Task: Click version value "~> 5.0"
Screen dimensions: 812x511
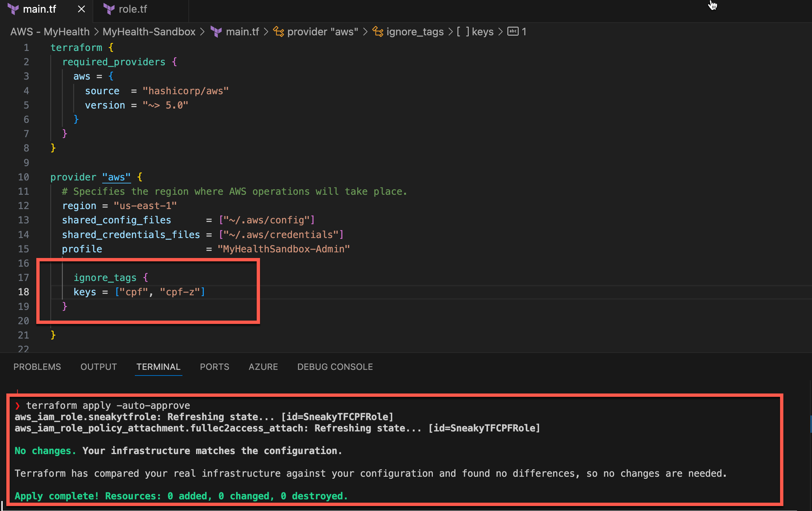Action: tap(165, 105)
